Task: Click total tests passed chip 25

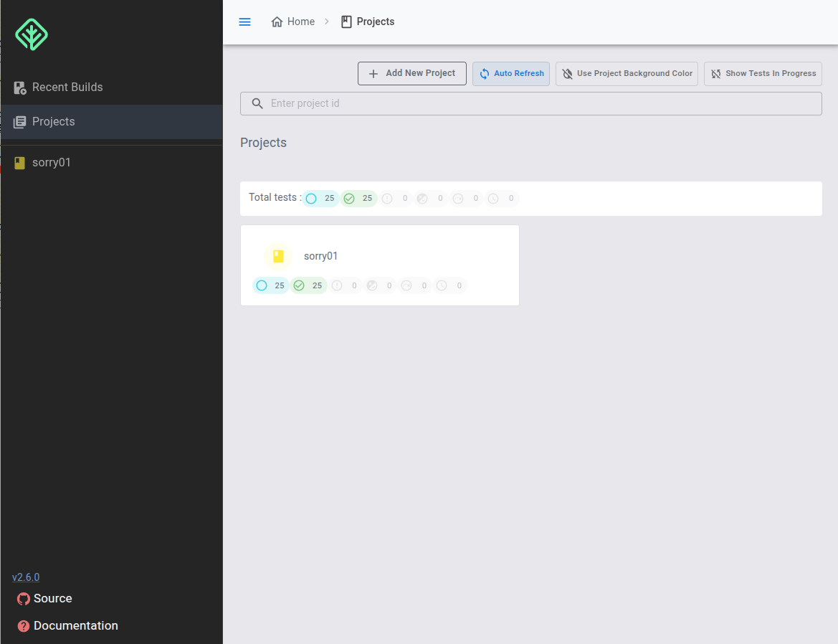Action: click(x=358, y=198)
